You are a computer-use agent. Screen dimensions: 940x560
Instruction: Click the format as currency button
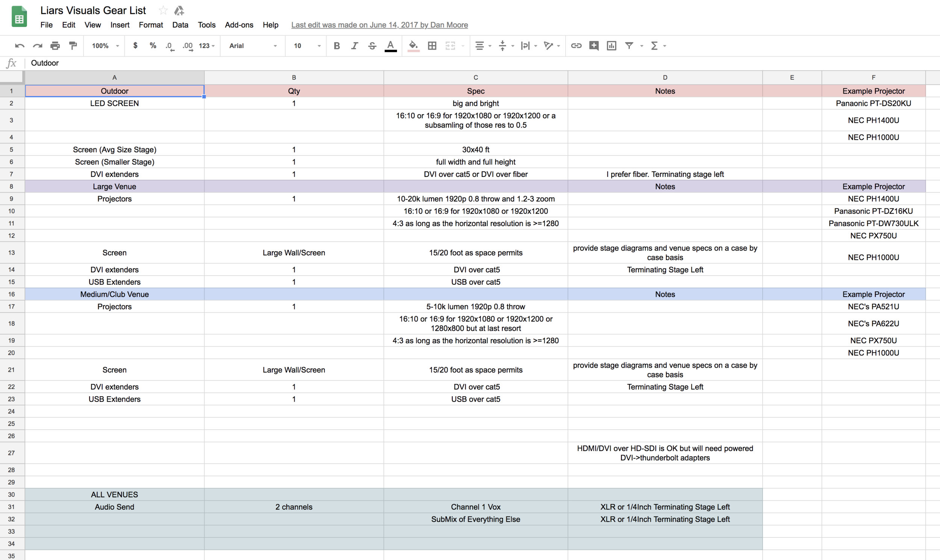click(135, 46)
